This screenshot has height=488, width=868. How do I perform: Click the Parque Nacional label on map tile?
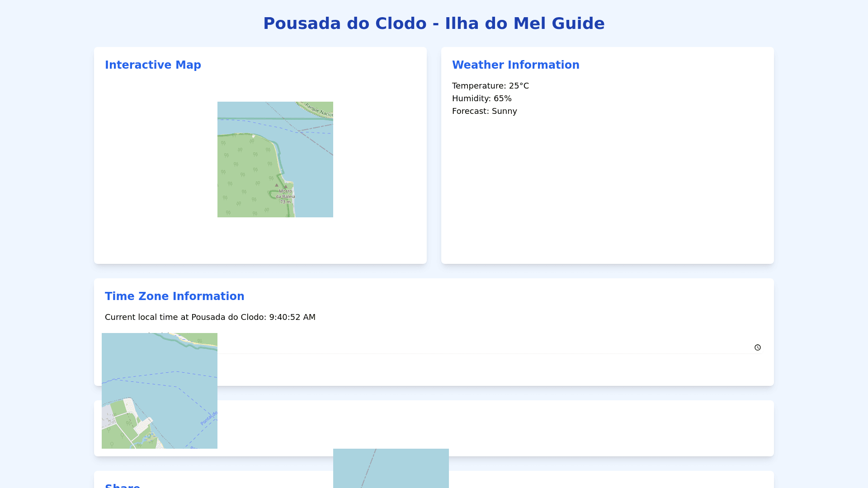click(x=319, y=110)
